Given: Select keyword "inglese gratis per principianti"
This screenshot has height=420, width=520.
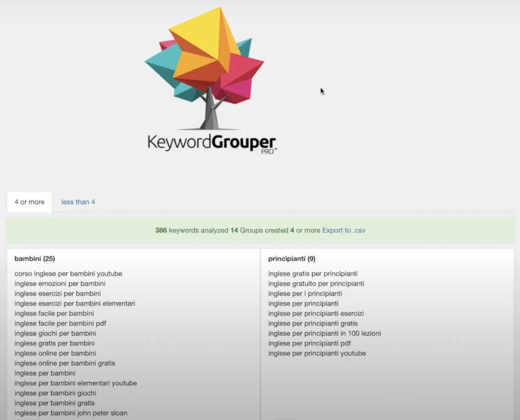Looking at the screenshot, I should (313, 273).
